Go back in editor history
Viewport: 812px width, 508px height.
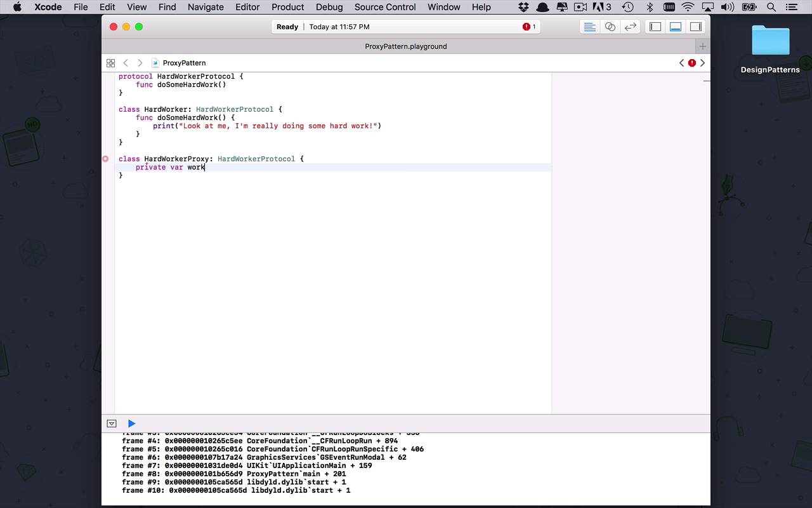click(126, 63)
